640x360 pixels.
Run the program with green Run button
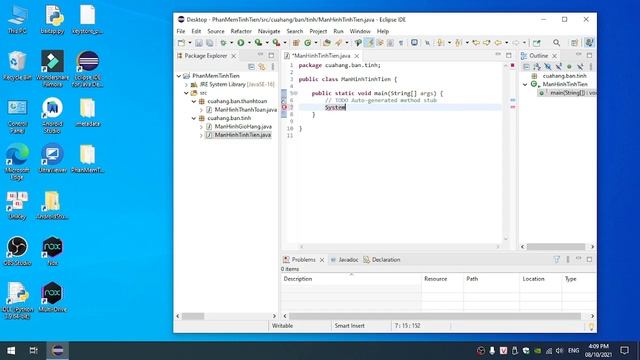pyautogui.click(x=241, y=43)
